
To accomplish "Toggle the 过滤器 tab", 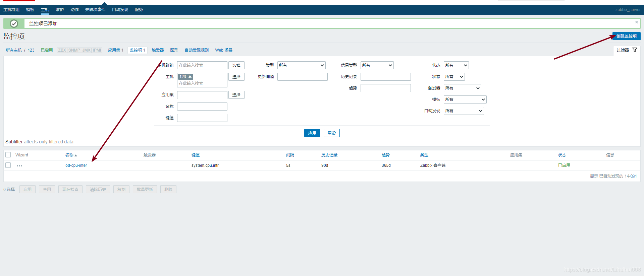I will coord(627,50).
